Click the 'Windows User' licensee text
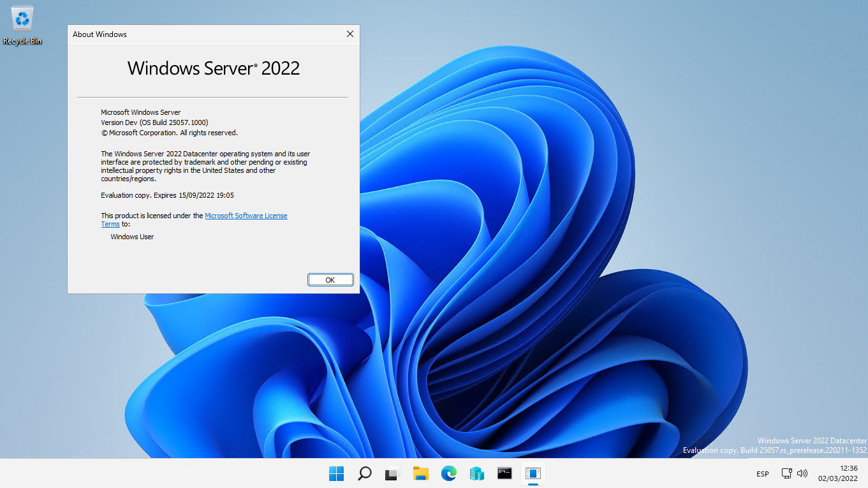The width and height of the screenshot is (868, 488). click(132, 237)
